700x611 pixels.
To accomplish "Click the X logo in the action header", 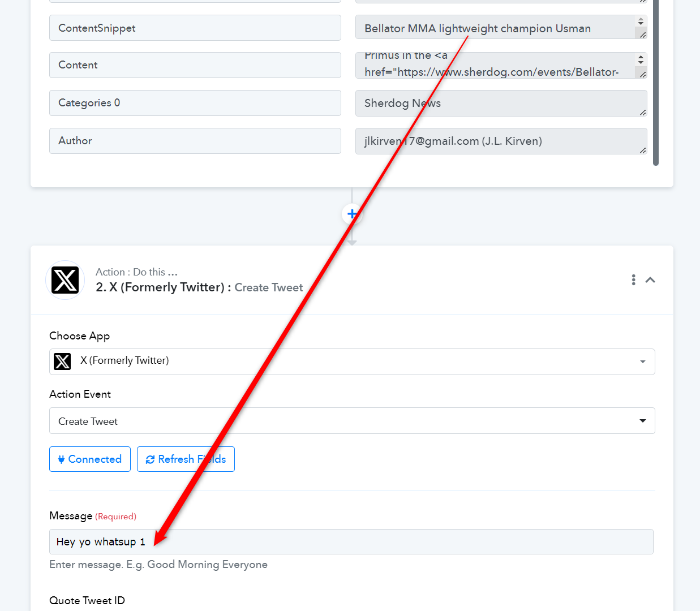I will [x=65, y=280].
